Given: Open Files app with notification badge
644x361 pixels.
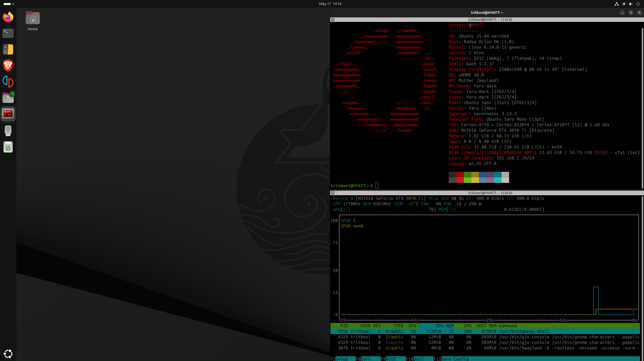Looking at the screenshot, I should pos(8,98).
